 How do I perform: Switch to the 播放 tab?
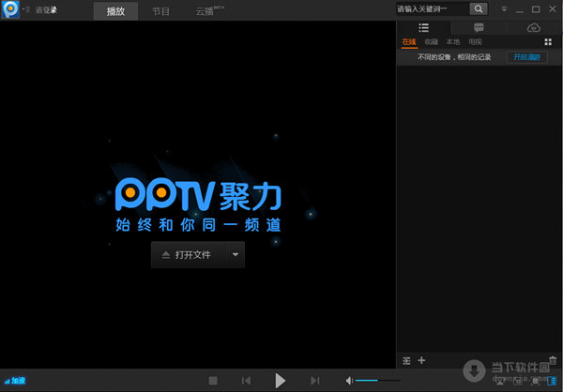[x=115, y=11]
